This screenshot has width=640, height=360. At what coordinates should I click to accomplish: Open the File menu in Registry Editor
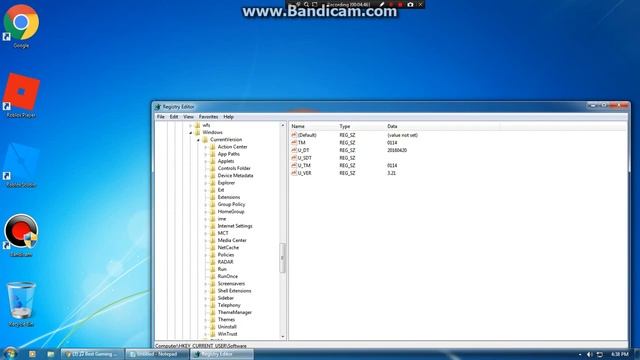tap(161, 117)
